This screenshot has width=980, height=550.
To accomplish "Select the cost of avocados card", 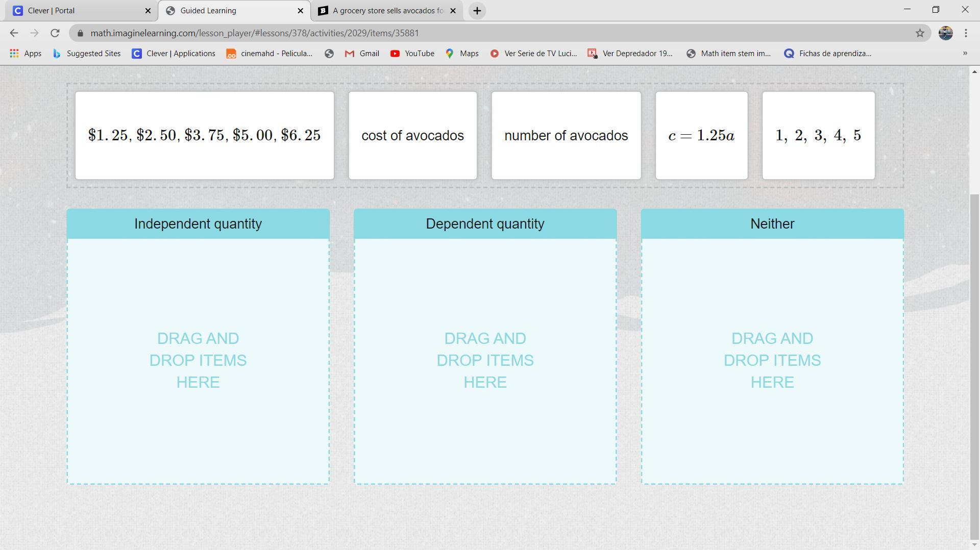I will (x=413, y=136).
